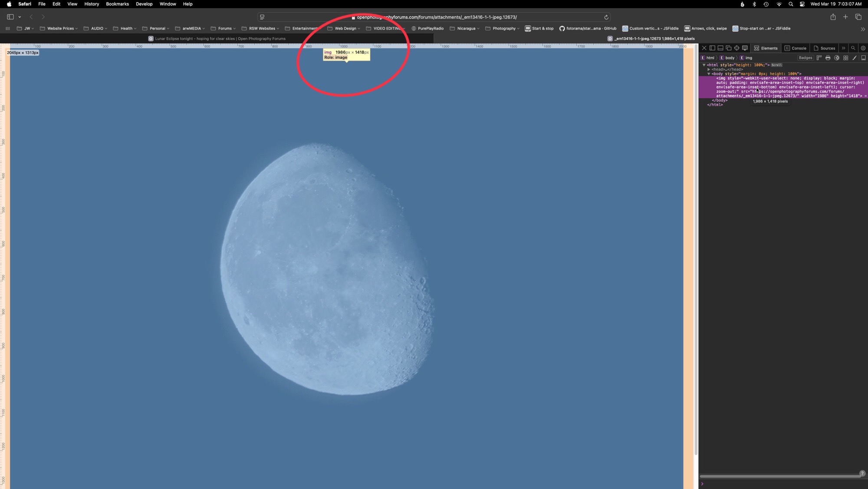The width and height of the screenshot is (868, 489).
Task: Select the img breadcrumb element
Action: point(746,58)
